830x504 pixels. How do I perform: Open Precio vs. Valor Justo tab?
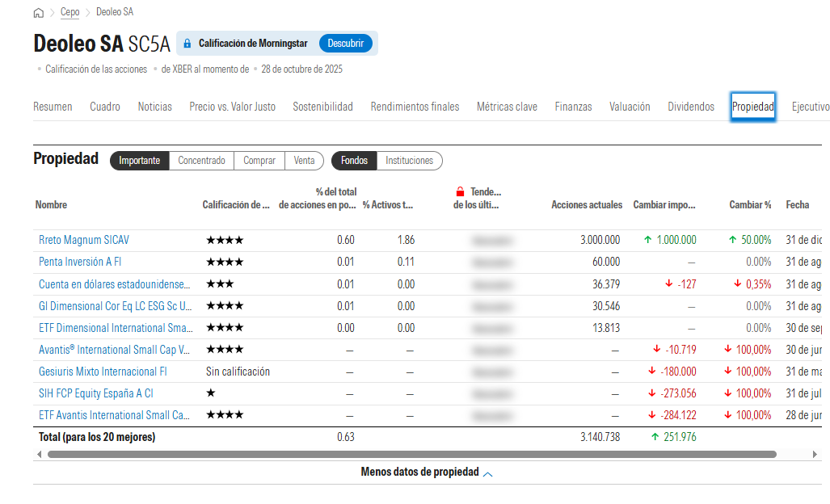tap(233, 107)
